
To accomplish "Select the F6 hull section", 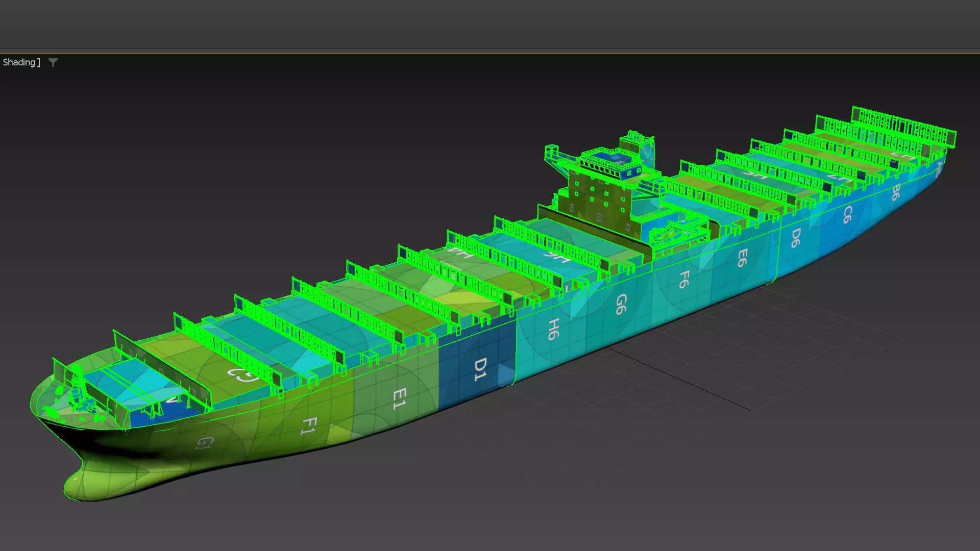I will [x=684, y=279].
